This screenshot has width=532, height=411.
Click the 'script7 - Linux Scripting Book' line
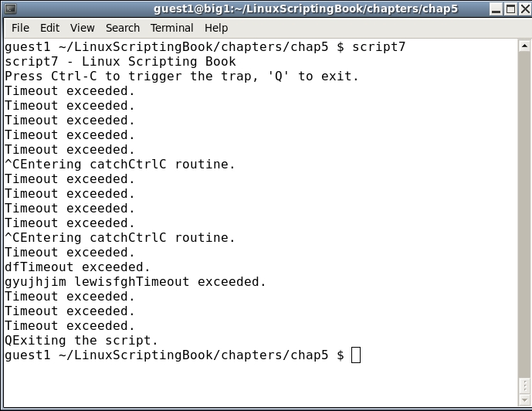pyautogui.click(x=120, y=62)
